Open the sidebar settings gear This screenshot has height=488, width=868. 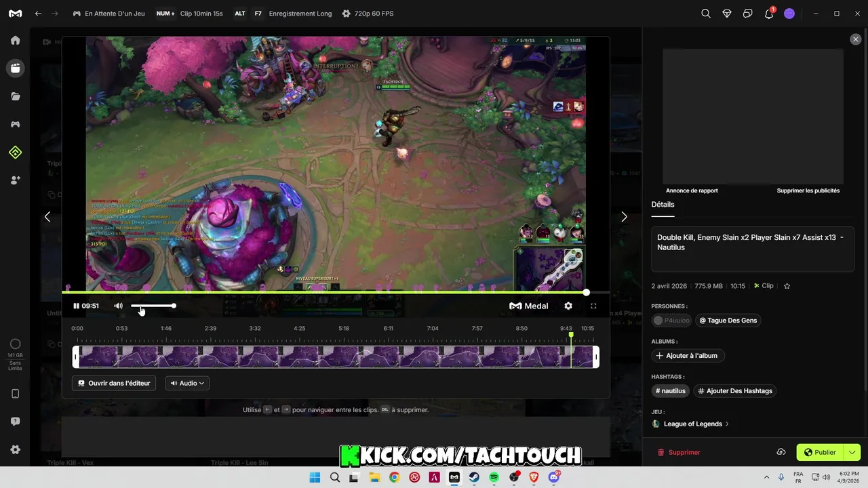(x=15, y=449)
